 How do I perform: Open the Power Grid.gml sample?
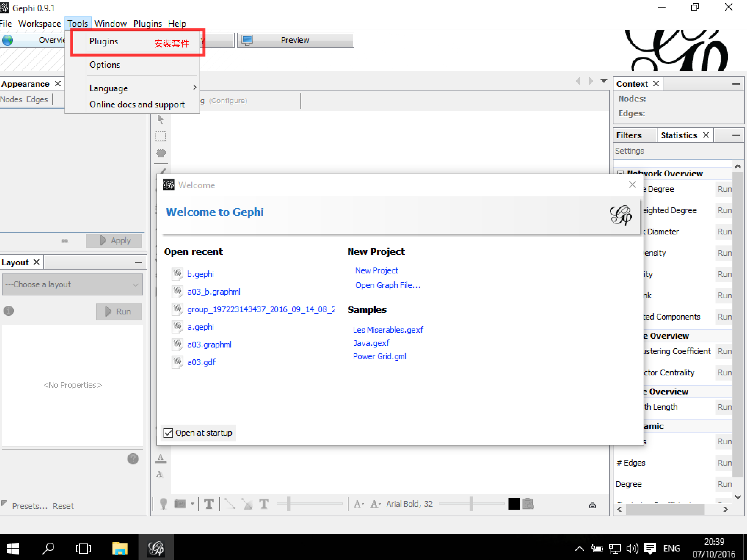coord(380,356)
